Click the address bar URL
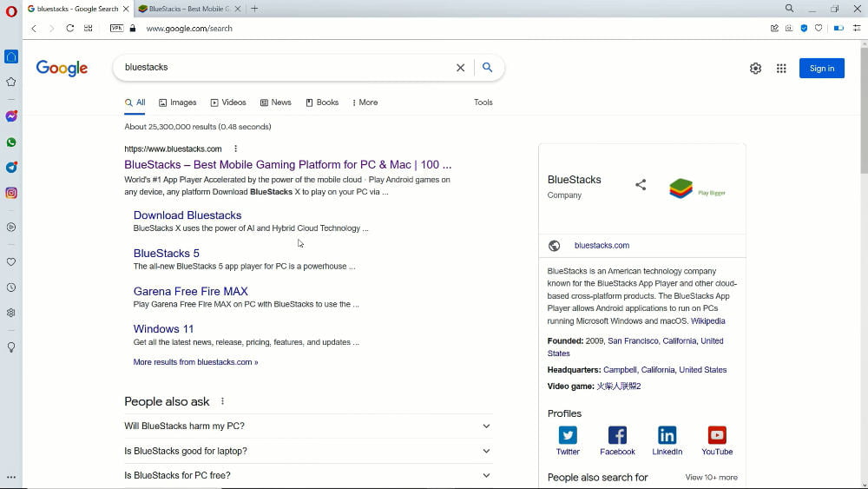This screenshot has height=489, width=868. (x=188, y=29)
